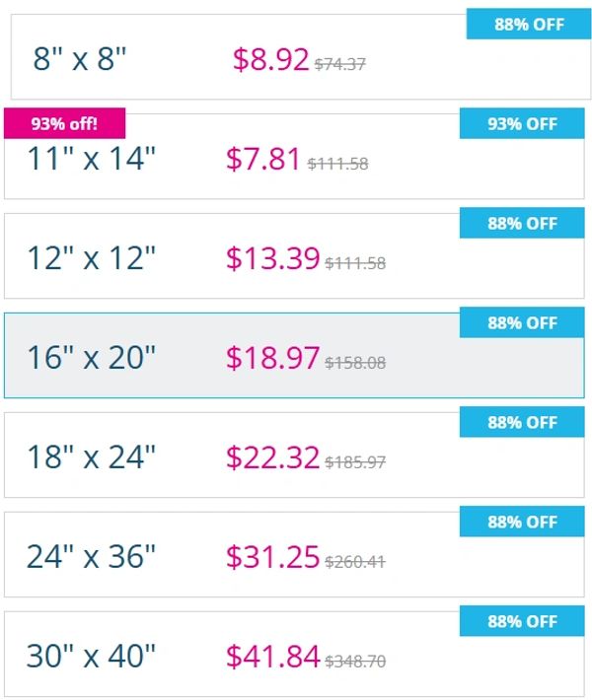Click the $41.84 price

272,656
